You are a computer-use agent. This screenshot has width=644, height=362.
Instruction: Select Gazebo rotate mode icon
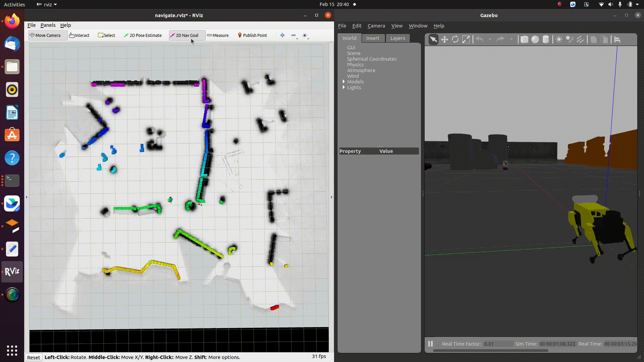pyautogui.click(x=455, y=40)
